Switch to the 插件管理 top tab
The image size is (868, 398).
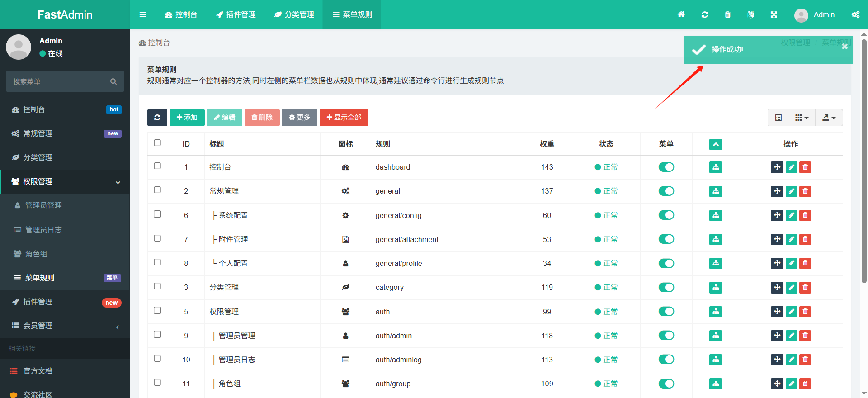tap(236, 14)
